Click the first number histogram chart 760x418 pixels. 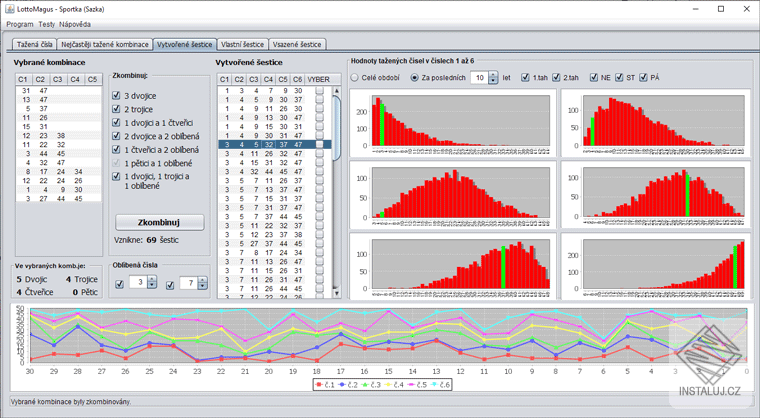point(453,123)
